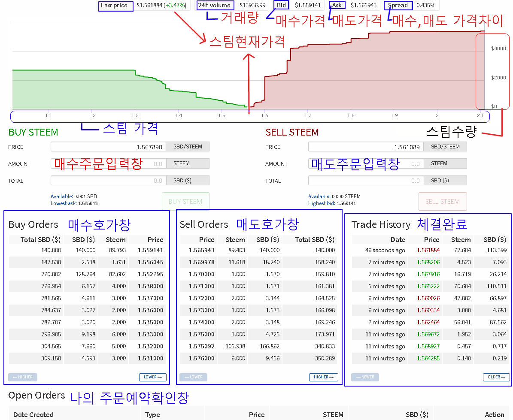
Task: Click Available 0.000 STEEM balance link
Action: point(334,196)
